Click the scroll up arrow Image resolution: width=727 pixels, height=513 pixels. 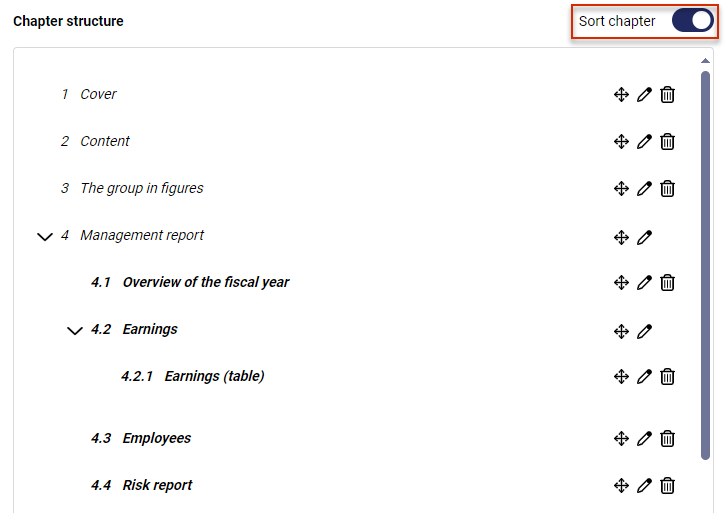point(705,61)
